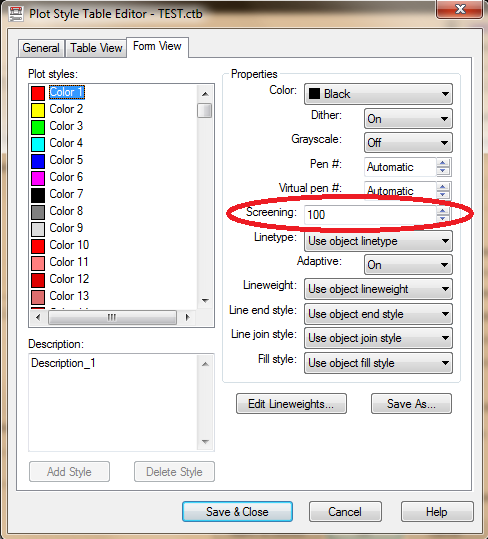
Task: Click the Pen # increment up arrow
Action: [443, 163]
